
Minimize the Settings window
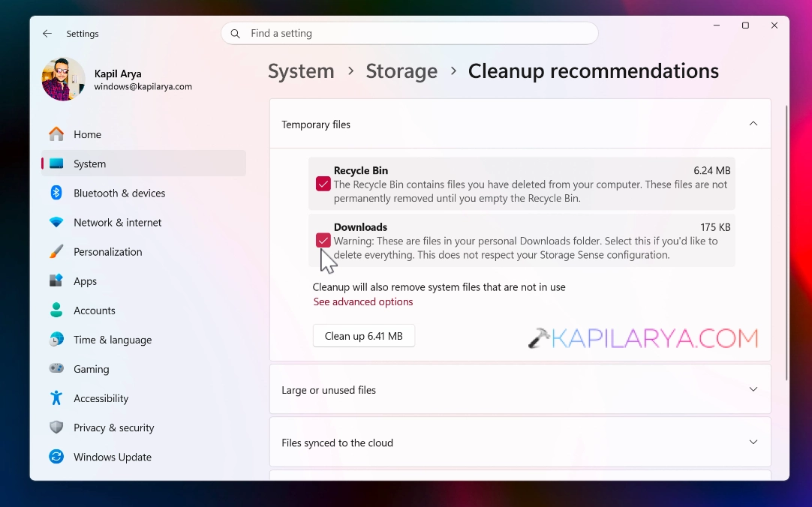pyautogui.click(x=717, y=25)
